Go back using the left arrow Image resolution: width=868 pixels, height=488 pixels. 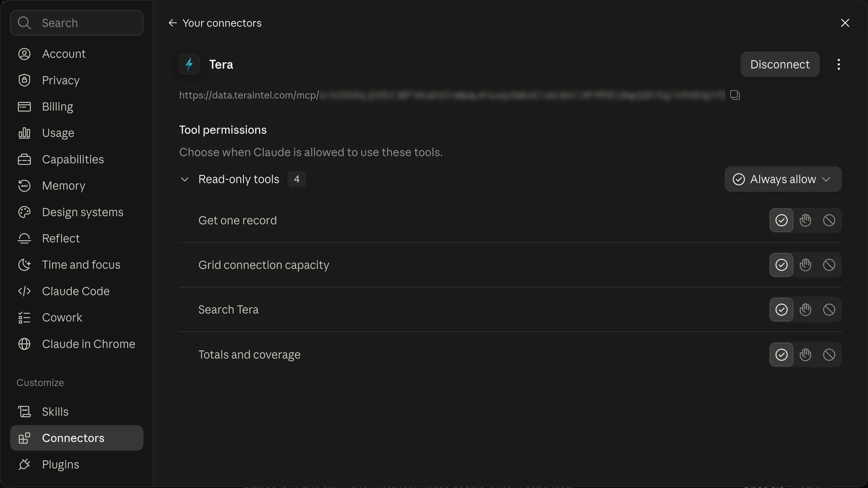point(173,23)
